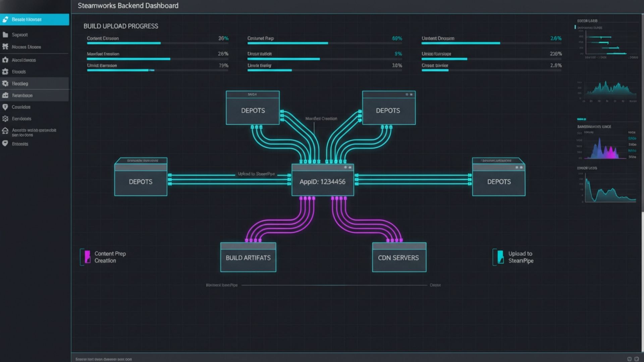Click the folder icon beside Sepioat
This screenshot has width=644, height=362.
5,35
